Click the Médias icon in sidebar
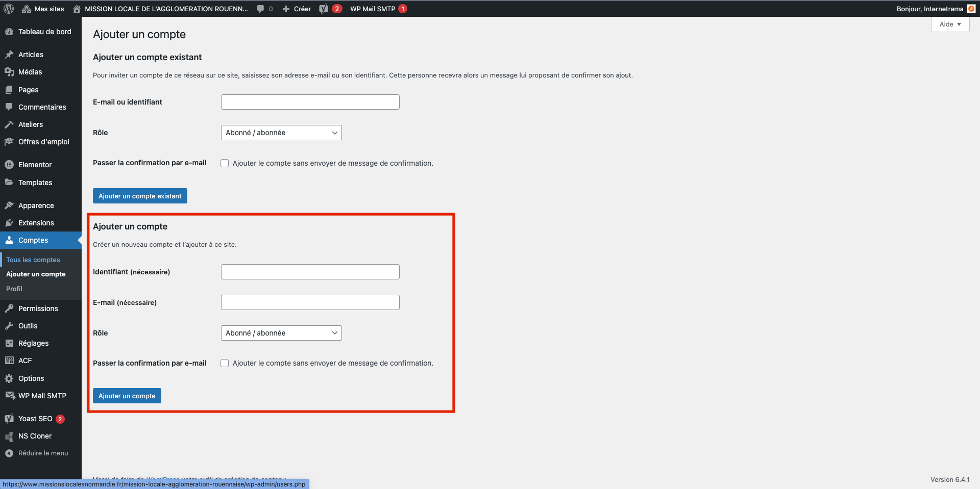Viewport: 980px width, 489px height. [9, 72]
